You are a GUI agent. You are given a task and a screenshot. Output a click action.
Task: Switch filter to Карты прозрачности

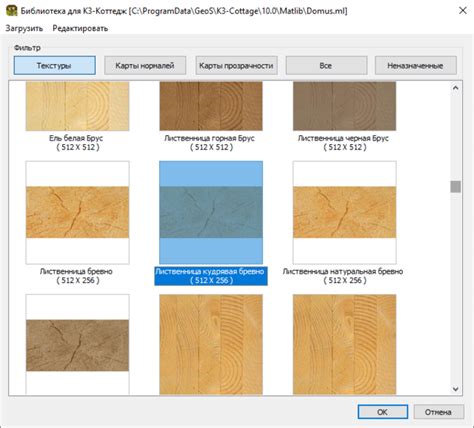[236, 65]
